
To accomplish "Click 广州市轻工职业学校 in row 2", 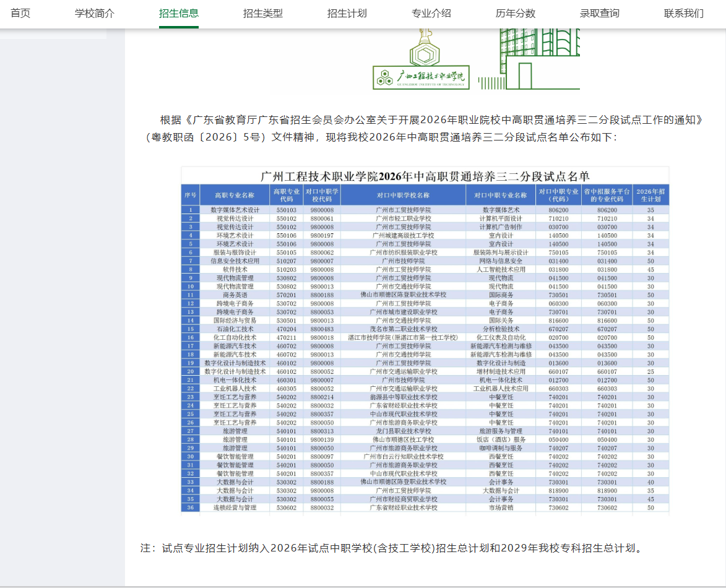I will [x=404, y=218].
